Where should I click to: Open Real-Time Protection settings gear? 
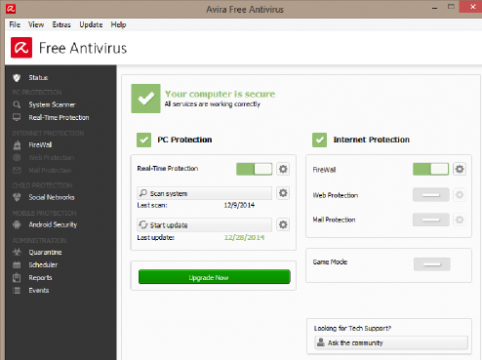pyautogui.click(x=283, y=169)
